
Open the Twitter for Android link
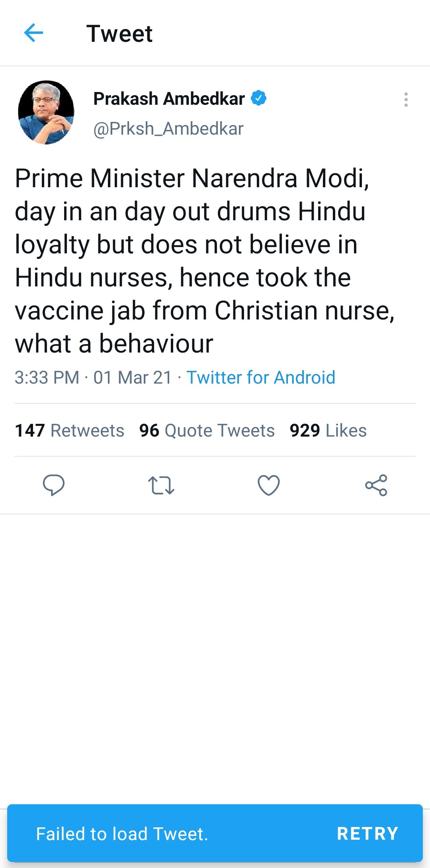[261, 377]
